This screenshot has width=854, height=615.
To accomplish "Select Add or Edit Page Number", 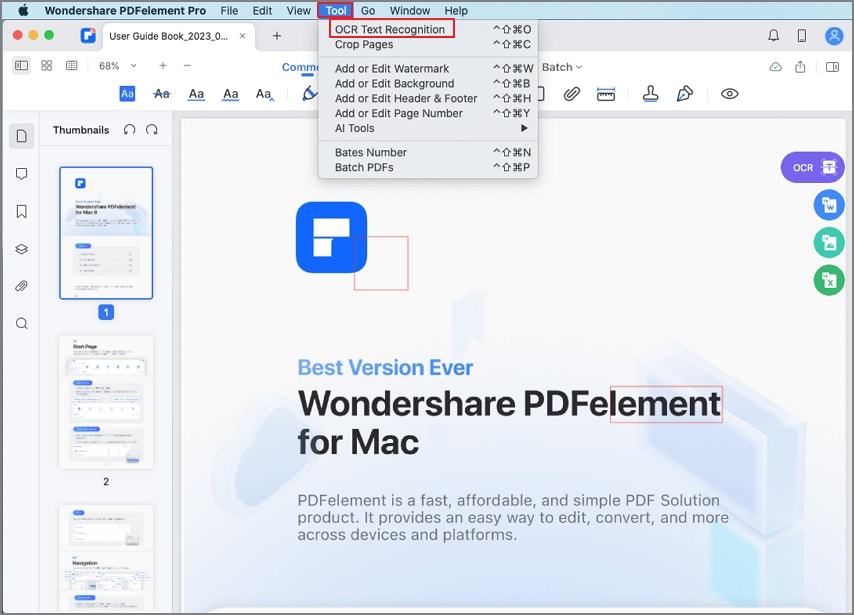I will (428, 113).
